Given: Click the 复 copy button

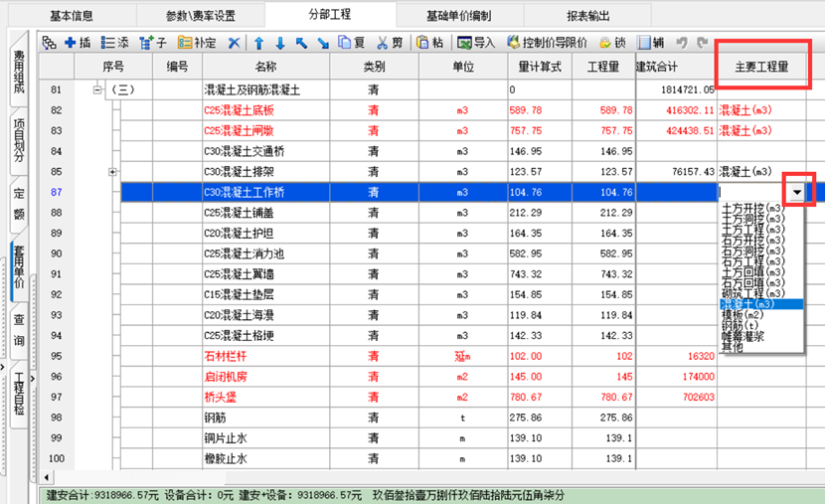Looking at the screenshot, I should (x=352, y=43).
